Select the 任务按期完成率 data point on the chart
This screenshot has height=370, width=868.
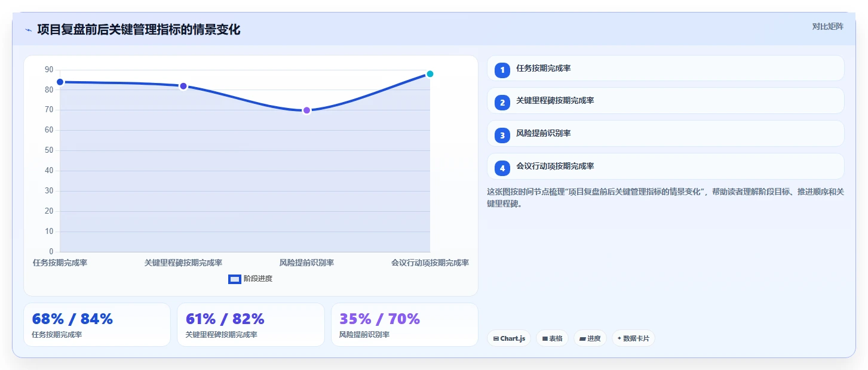(x=60, y=82)
